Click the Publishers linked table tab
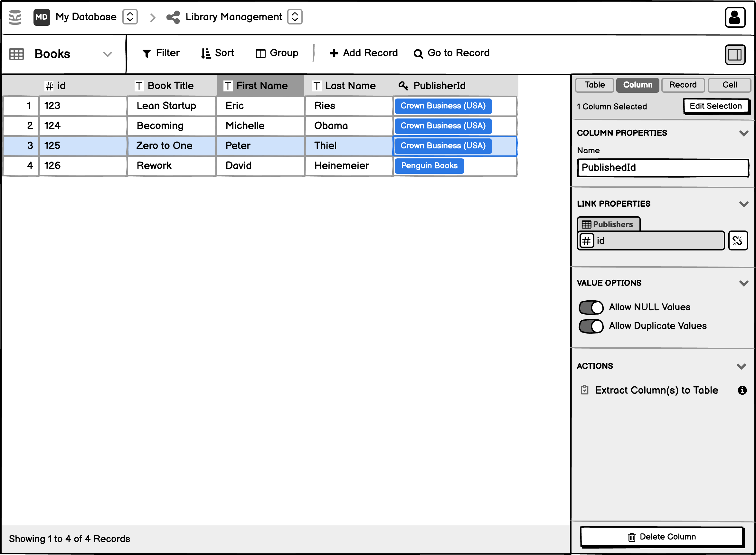This screenshot has width=756, height=555. click(x=609, y=224)
